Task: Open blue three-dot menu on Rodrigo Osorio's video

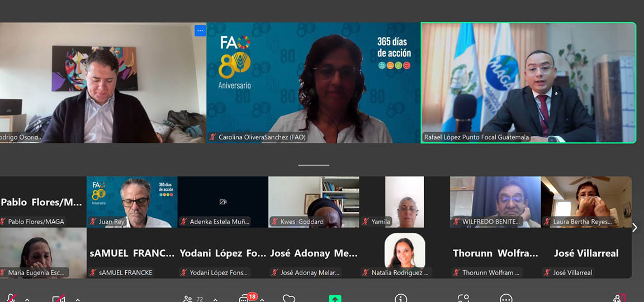Action: 200,30
